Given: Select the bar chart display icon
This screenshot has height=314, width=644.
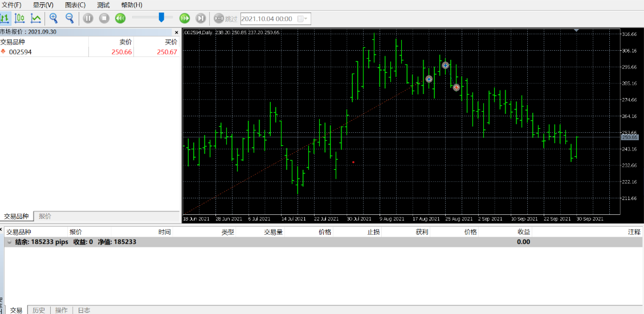Looking at the screenshot, I should pos(5,18).
